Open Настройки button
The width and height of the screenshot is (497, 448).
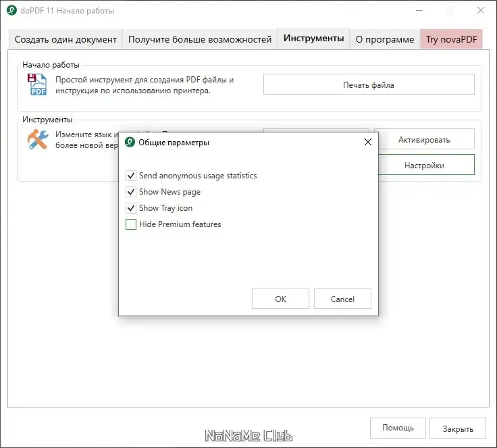[x=424, y=165]
